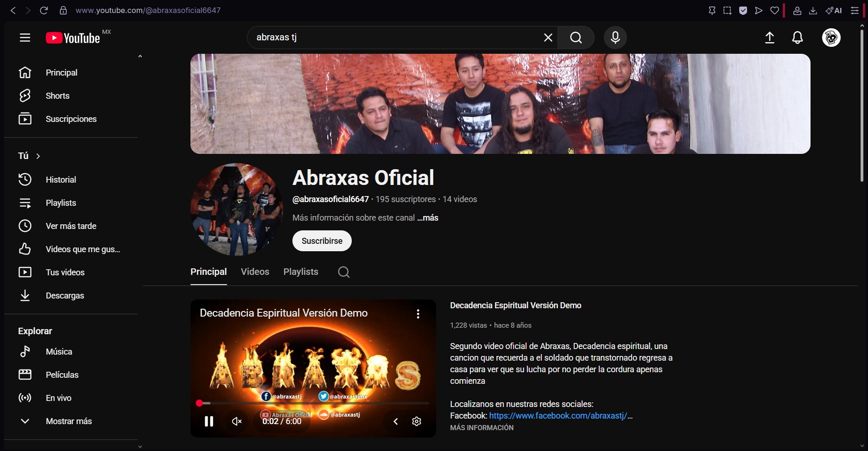Viewport: 868px width, 451px height.
Task: Click the voice search microphone icon
Action: click(x=615, y=38)
